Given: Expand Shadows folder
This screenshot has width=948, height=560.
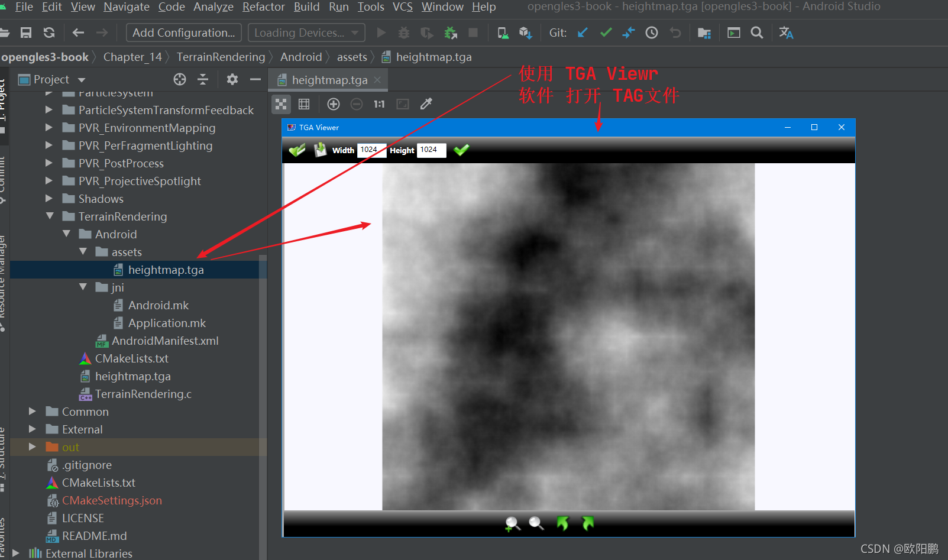Looking at the screenshot, I should (x=49, y=199).
